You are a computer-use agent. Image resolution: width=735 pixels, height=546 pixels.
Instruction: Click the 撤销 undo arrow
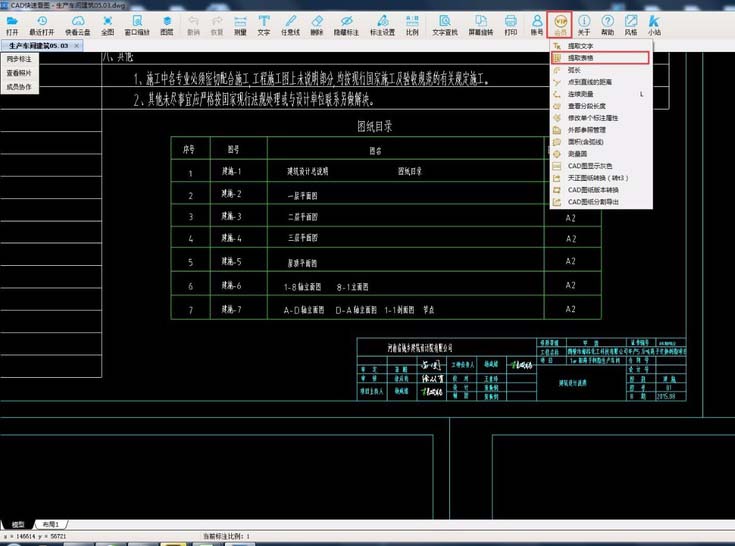pyautogui.click(x=193, y=25)
